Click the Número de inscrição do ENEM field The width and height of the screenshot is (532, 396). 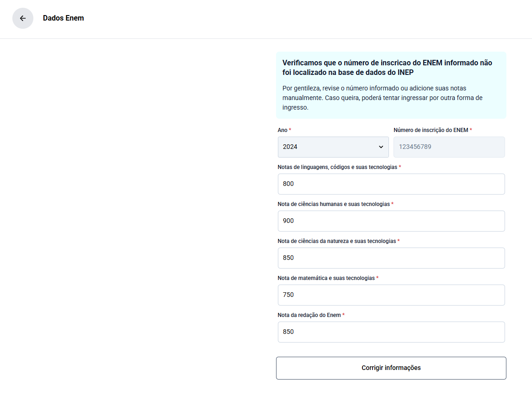[449, 147]
